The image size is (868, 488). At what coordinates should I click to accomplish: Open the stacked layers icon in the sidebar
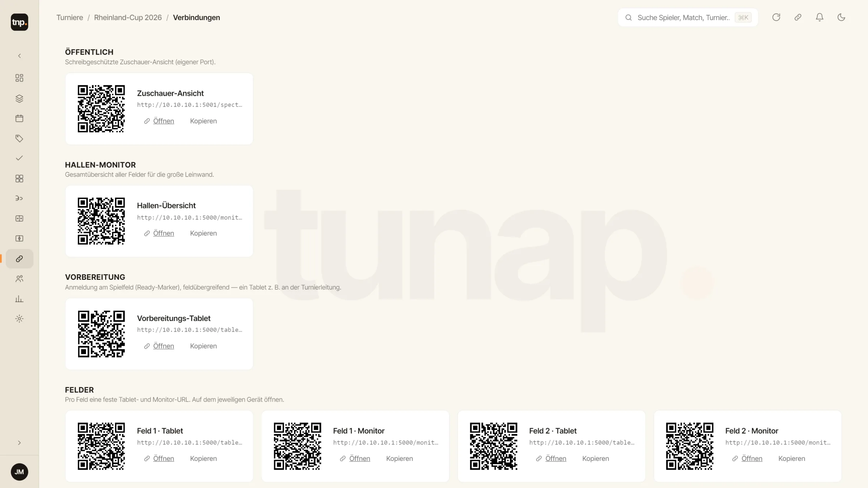[20, 98]
